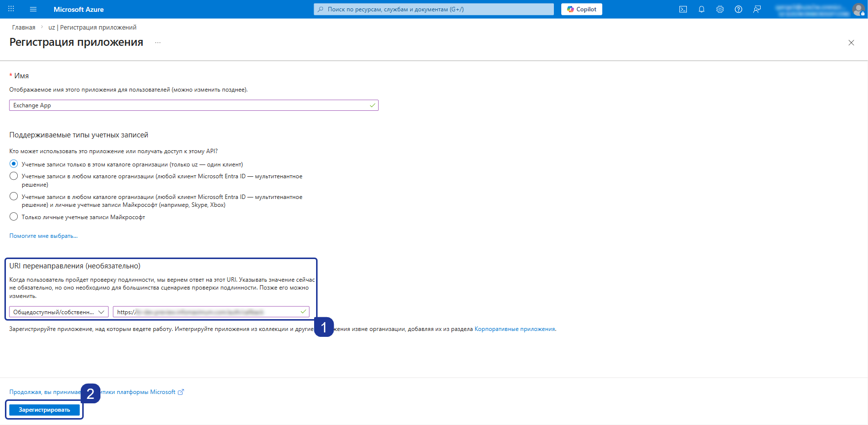Open the account avatar menu
The height and width of the screenshot is (425, 868).
[x=859, y=9]
